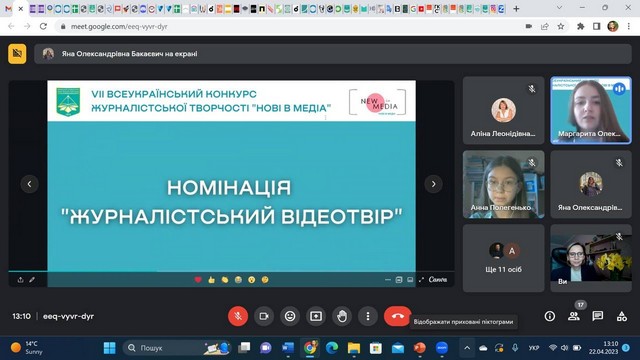Unmute the microphone in Meet controls

tap(238, 316)
